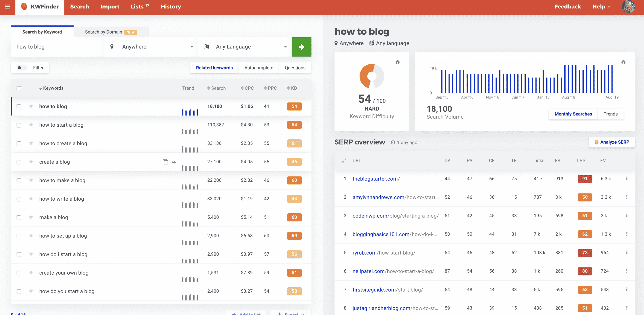Open the Import nav item

point(110,7)
